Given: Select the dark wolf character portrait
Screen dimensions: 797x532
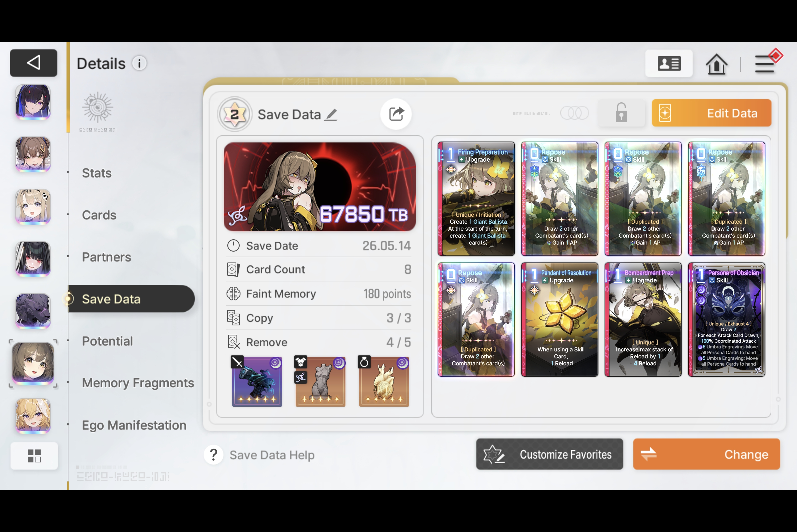Looking at the screenshot, I should tap(33, 311).
